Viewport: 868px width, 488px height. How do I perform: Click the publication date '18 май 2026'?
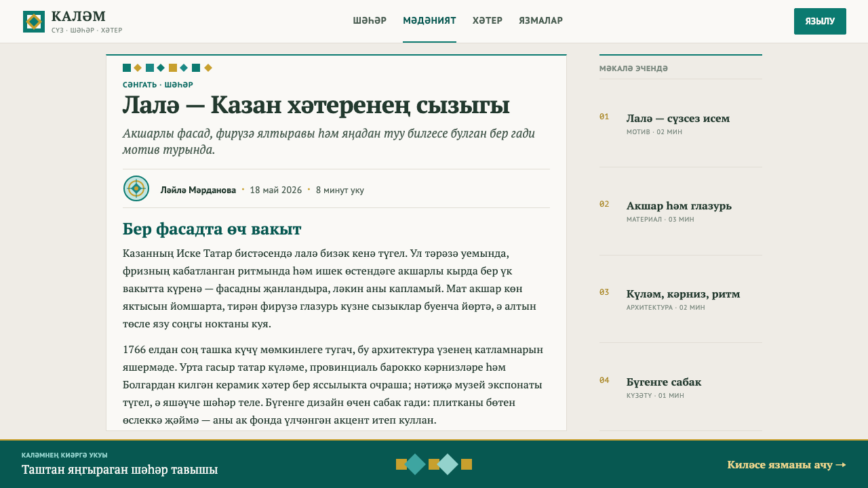[276, 190]
